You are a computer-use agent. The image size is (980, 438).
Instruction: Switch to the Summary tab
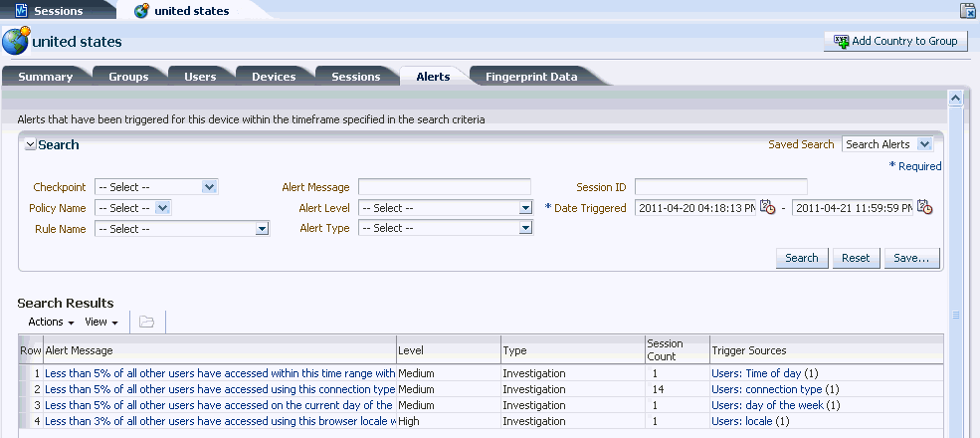click(45, 77)
